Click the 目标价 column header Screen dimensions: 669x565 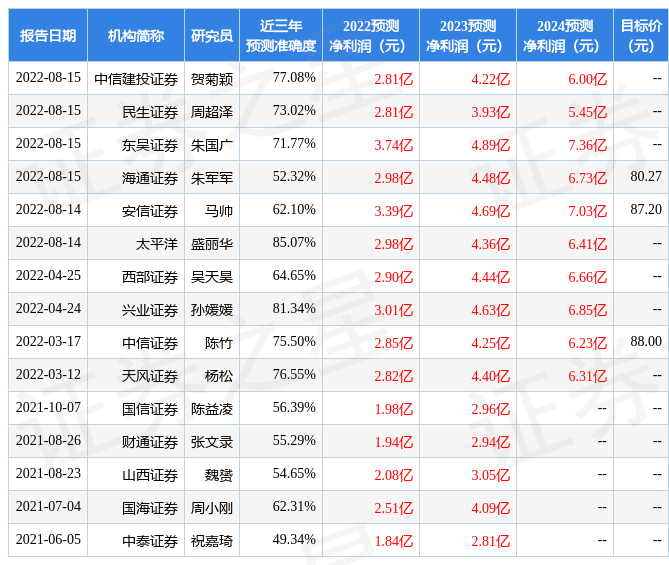point(641,35)
